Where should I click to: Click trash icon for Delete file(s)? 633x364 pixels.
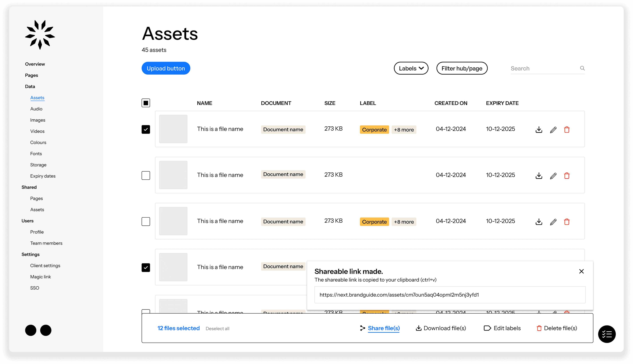click(539, 328)
